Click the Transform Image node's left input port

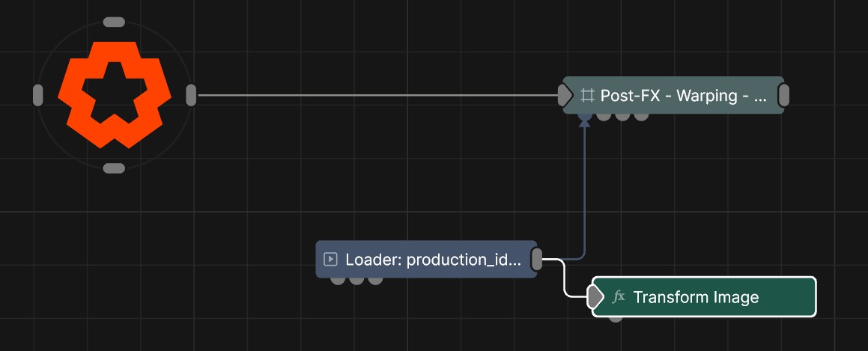[595, 297]
